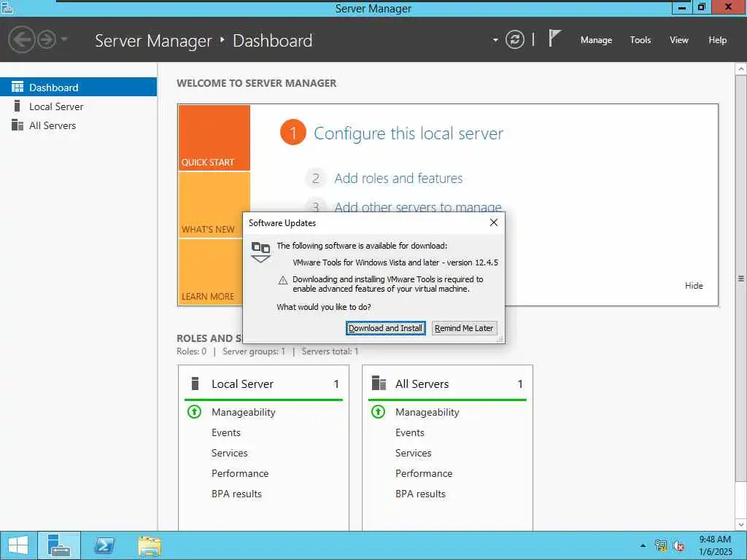Open the Windows Start button
The width and height of the screenshot is (747, 560).
click(18, 545)
